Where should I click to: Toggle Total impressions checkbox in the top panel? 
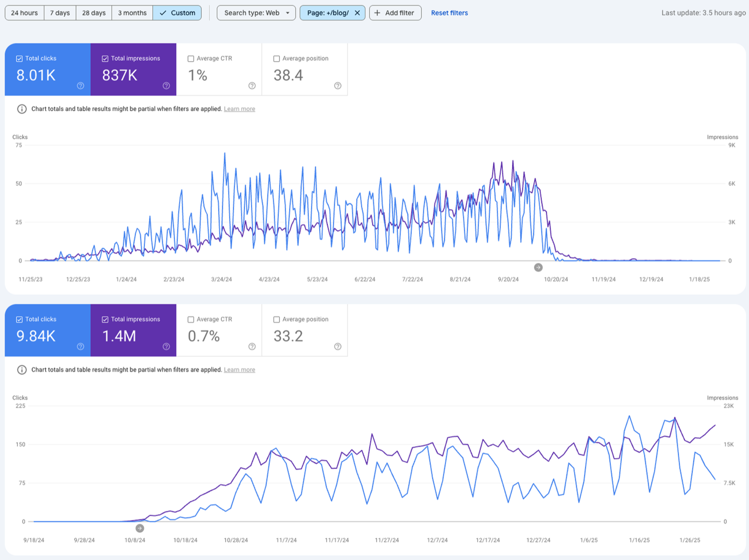105,59
